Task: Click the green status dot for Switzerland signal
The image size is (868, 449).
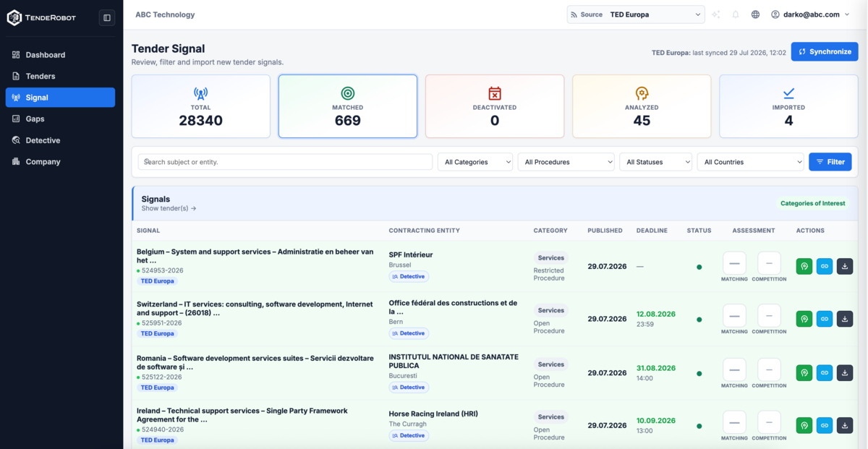Action: tap(699, 320)
